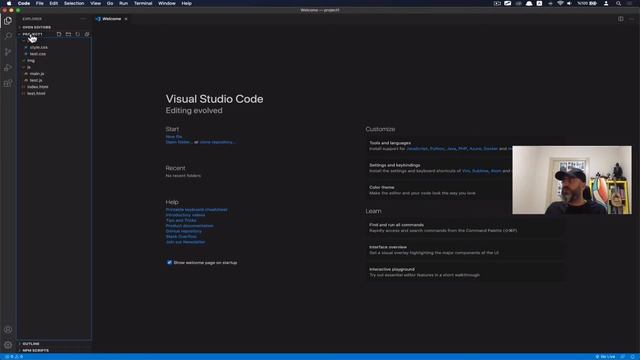
Task: Open editor more actions ellipsis
Action: coord(631,19)
